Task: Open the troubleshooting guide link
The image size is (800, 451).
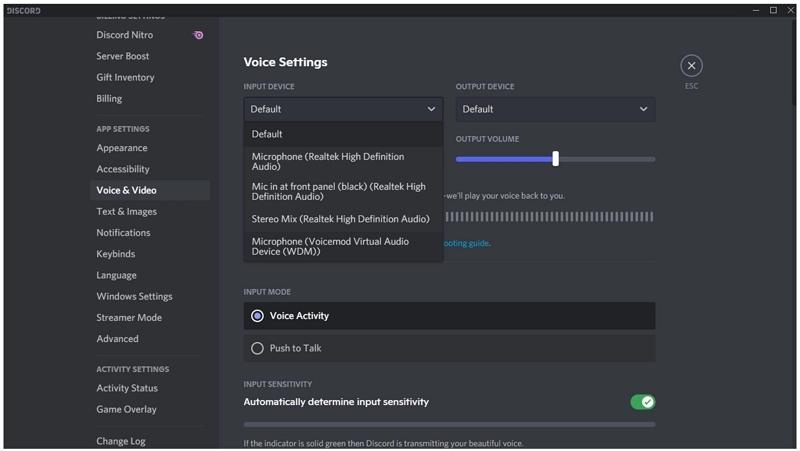Action: pyautogui.click(x=466, y=243)
